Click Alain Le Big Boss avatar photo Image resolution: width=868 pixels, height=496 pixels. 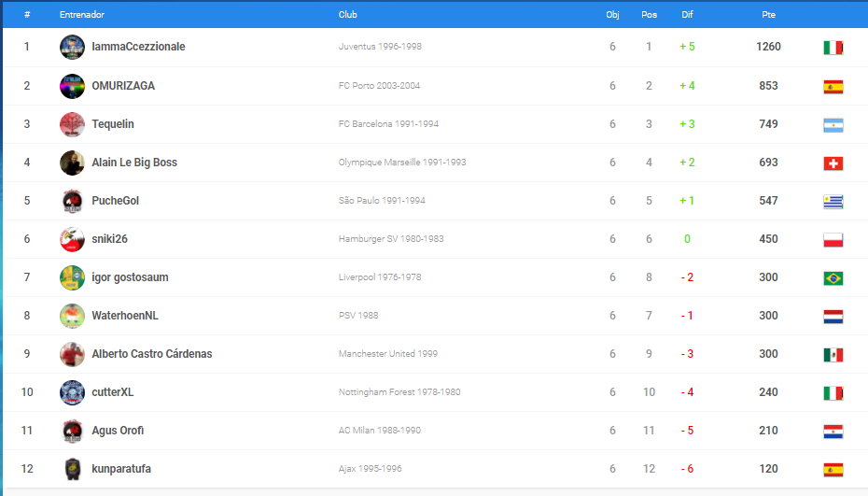pos(72,163)
